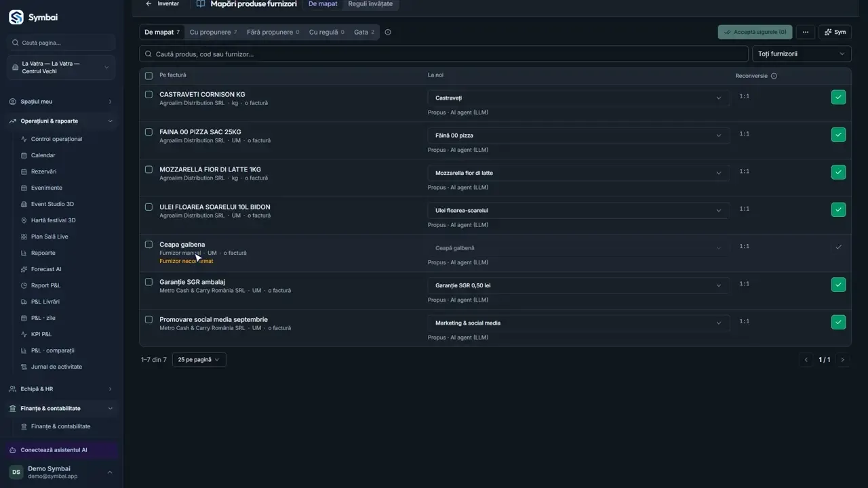Switch to the Fără propunere tab

point(273,32)
